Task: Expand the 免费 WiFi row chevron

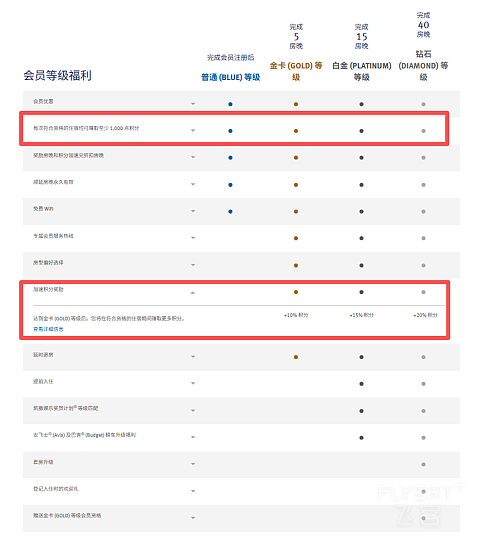Action: [193, 211]
